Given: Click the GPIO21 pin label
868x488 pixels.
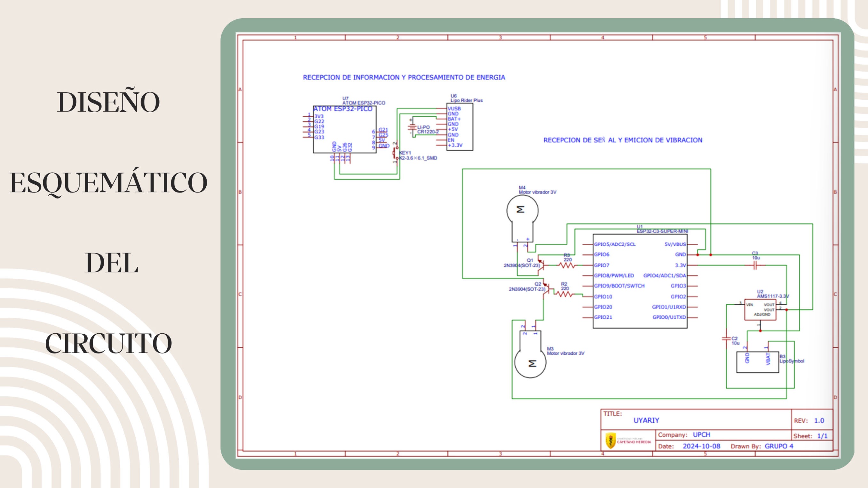Looking at the screenshot, I should (603, 317).
